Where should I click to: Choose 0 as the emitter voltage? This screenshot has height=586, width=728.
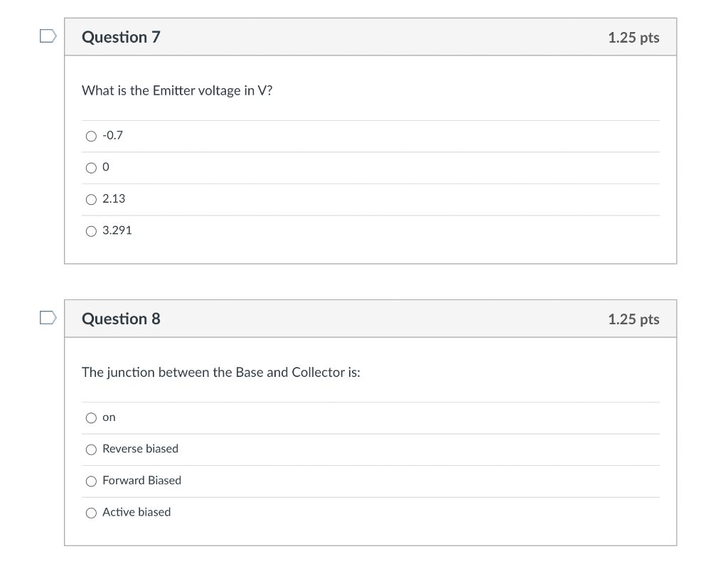91,168
